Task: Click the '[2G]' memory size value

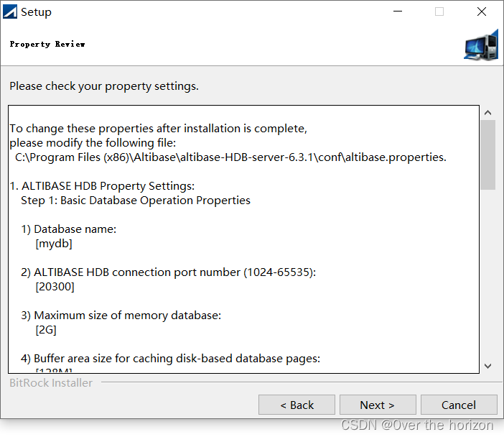Action: pyautogui.click(x=46, y=330)
